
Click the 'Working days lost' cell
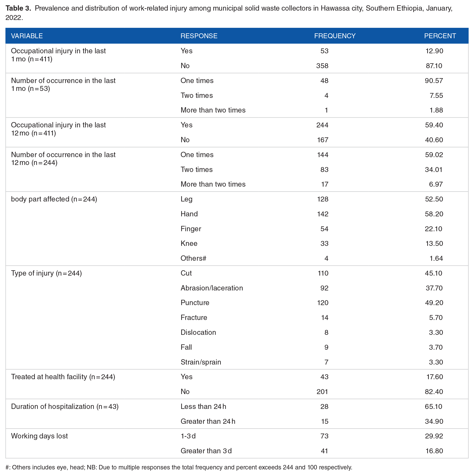(x=39, y=436)
